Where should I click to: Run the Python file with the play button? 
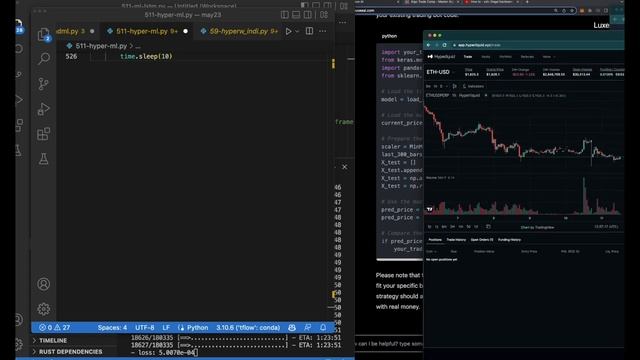pyautogui.click(x=288, y=31)
